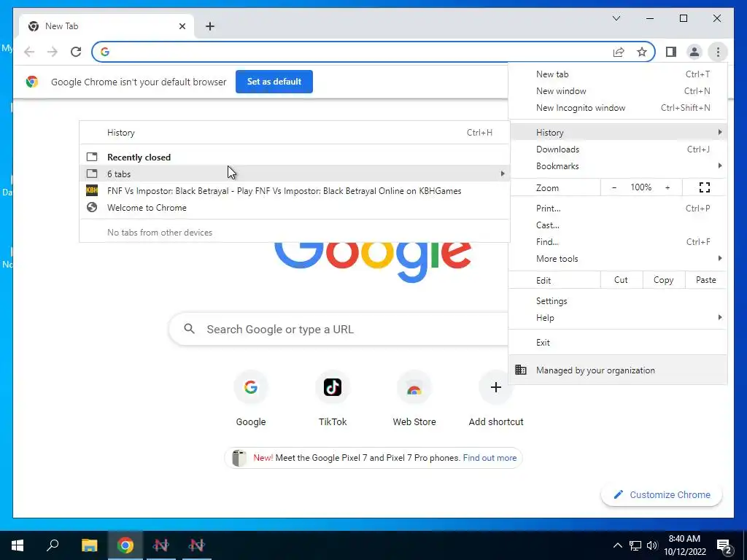Open Downloads from the menu
The image size is (747, 560).
(617, 149)
